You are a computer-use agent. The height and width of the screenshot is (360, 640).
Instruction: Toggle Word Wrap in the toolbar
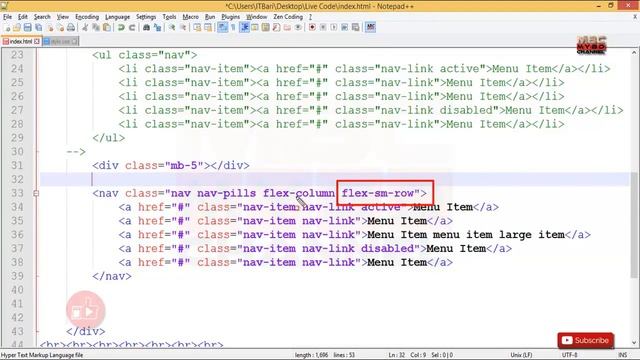(x=222, y=27)
